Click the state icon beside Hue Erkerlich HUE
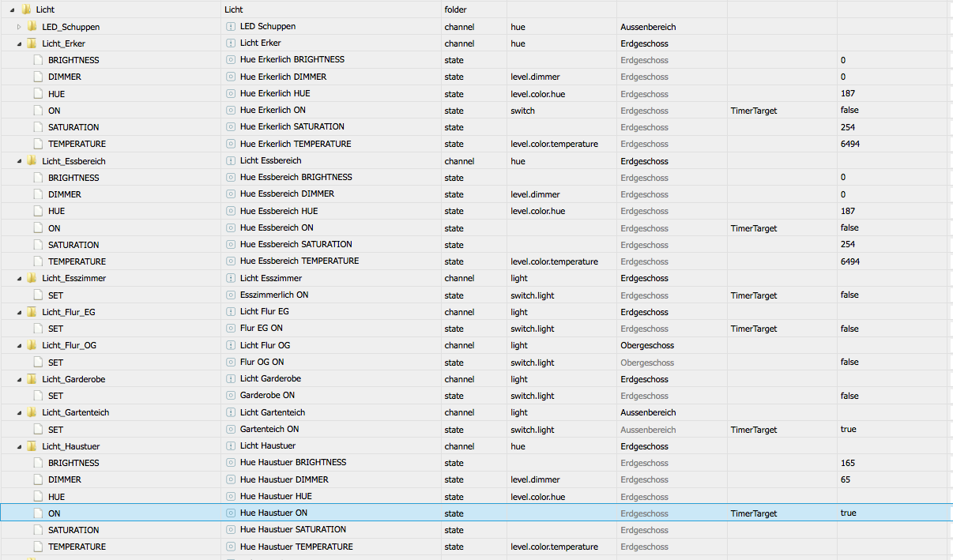The height and width of the screenshot is (560, 953). 232,94
